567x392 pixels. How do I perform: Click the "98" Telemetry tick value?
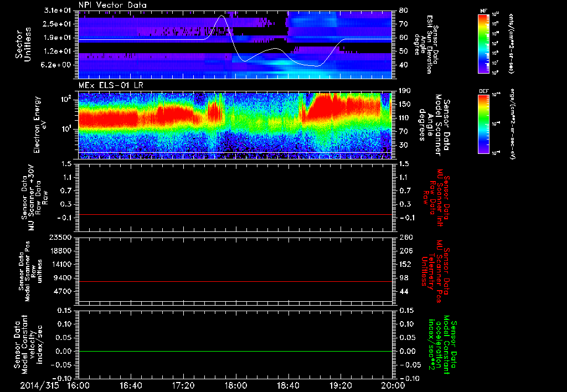403,278
